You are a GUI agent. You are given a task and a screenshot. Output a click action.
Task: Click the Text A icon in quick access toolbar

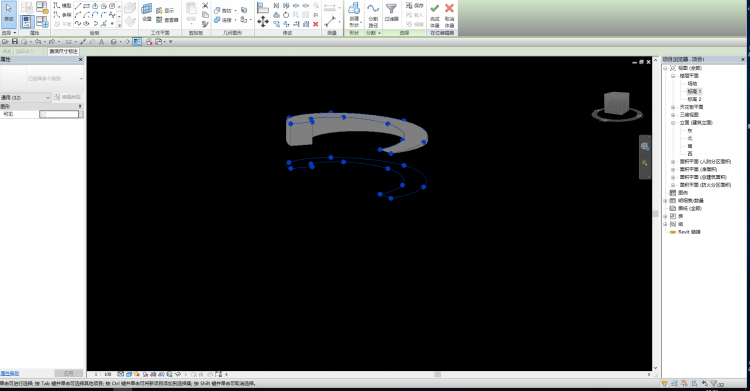click(101, 42)
